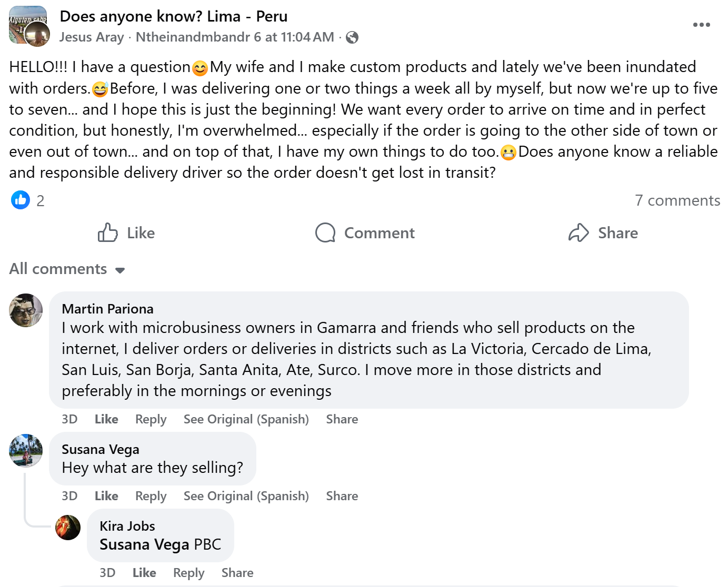728x587 pixels.
Task: Open the Does anyone know? Lima group
Action: (173, 16)
